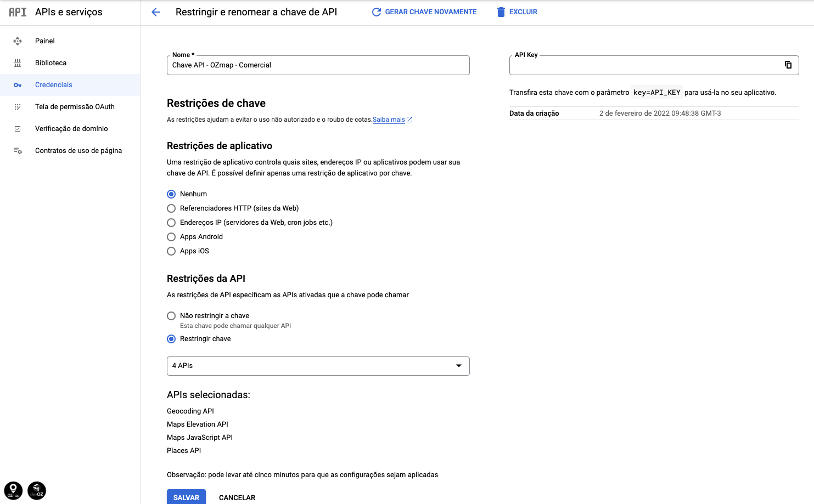814x504 pixels.
Task: Open Painel in the sidebar
Action: 70,41
